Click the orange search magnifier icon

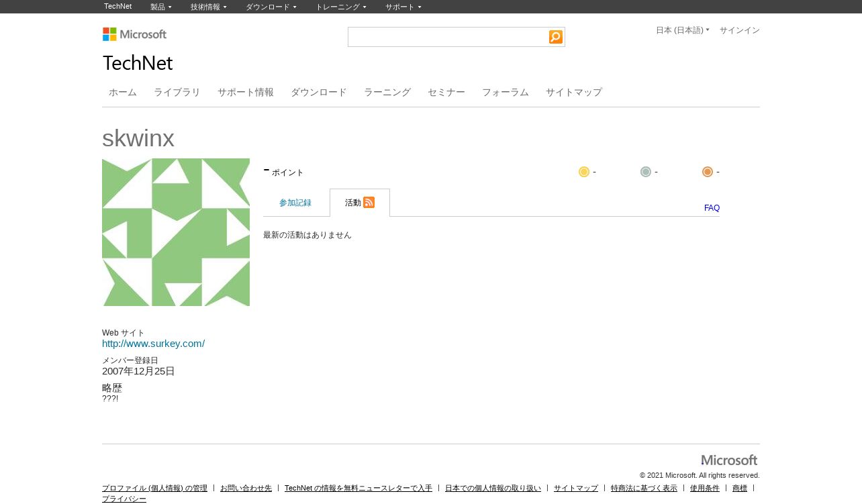pyautogui.click(x=556, y=37)
